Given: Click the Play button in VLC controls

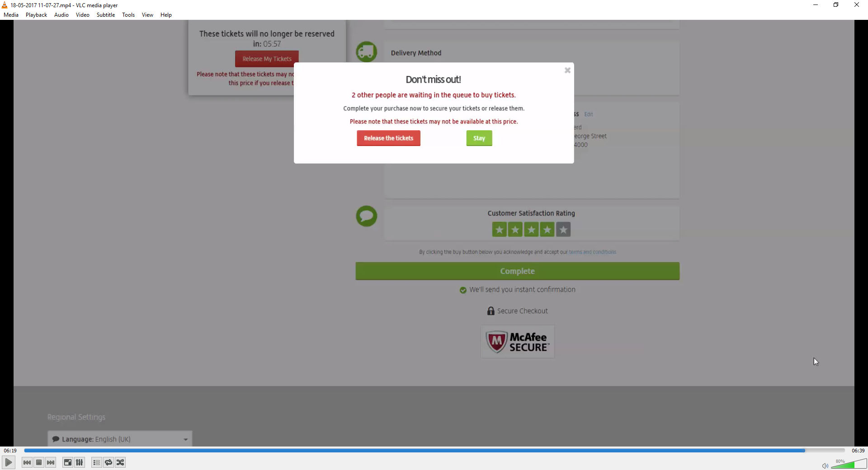Looking at the screenshot, I should click(9, 462).
